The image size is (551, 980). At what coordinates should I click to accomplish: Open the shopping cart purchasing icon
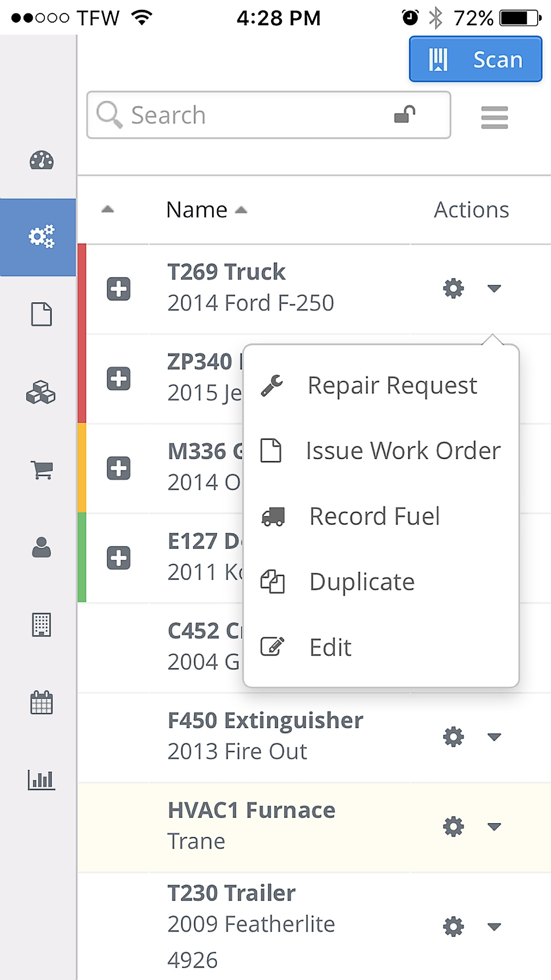(42, 470)
